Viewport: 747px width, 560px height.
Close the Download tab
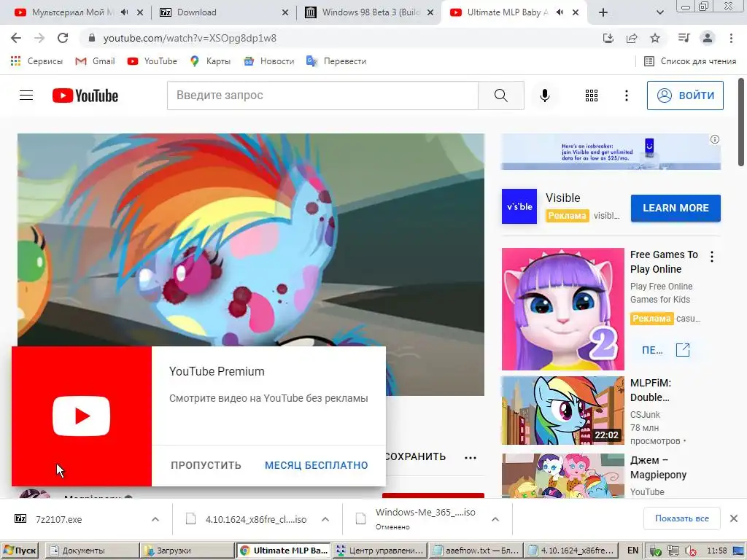[x=285, y=12]
